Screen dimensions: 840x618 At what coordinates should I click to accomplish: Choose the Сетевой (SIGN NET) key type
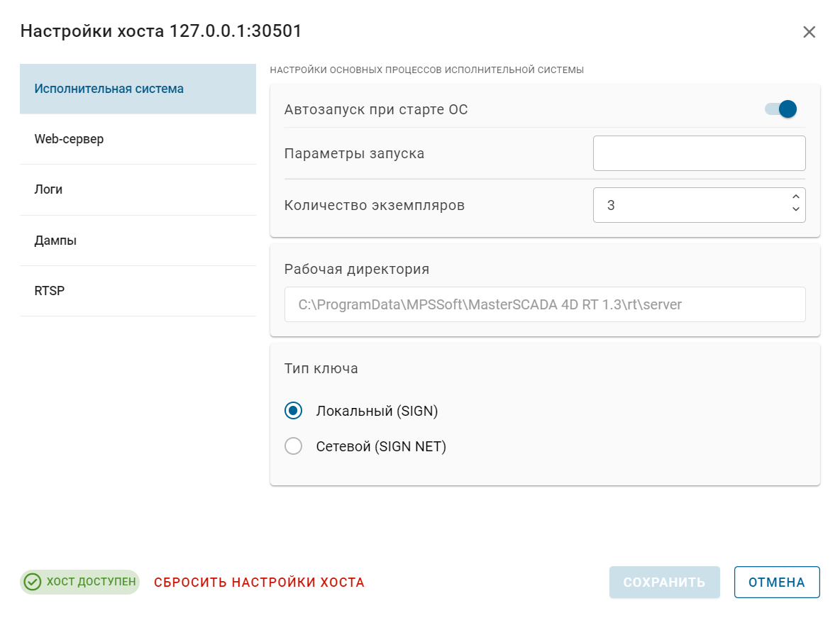(x=293, y=446)
